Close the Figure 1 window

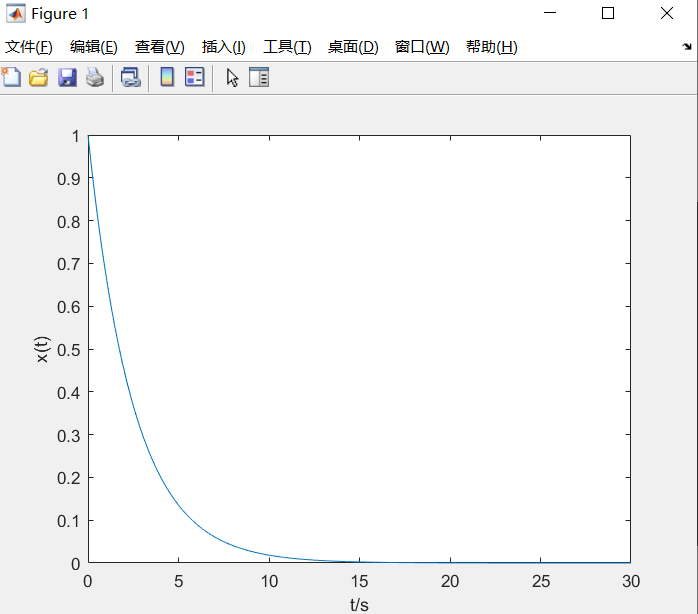(666, 13)
